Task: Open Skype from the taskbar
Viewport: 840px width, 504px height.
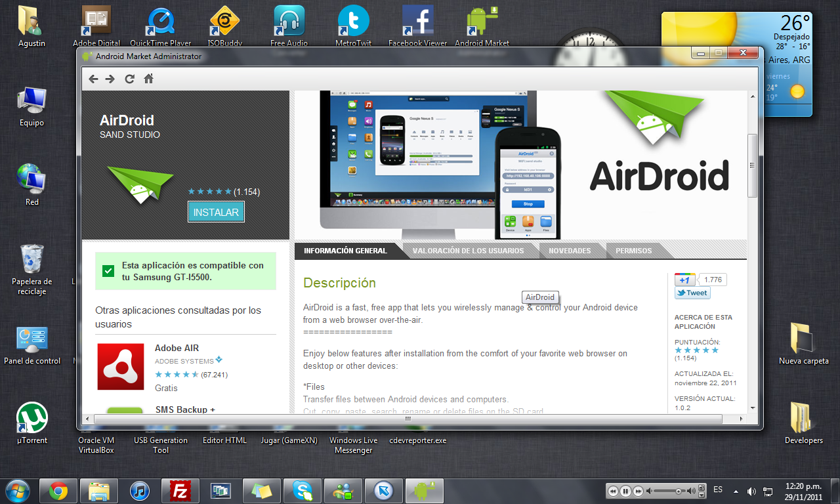Action: pos(303,490)
